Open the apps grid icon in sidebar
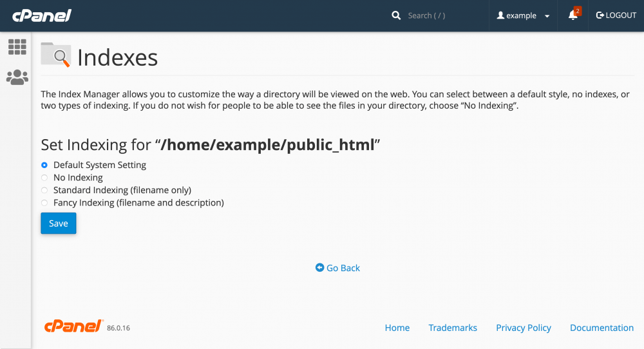644x349 pixels. click(17, 47)
